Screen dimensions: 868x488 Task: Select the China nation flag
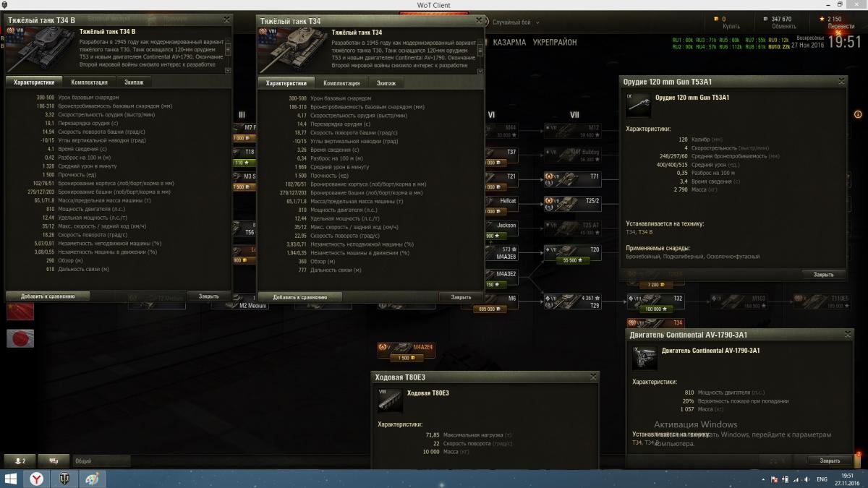click(20, 312)
